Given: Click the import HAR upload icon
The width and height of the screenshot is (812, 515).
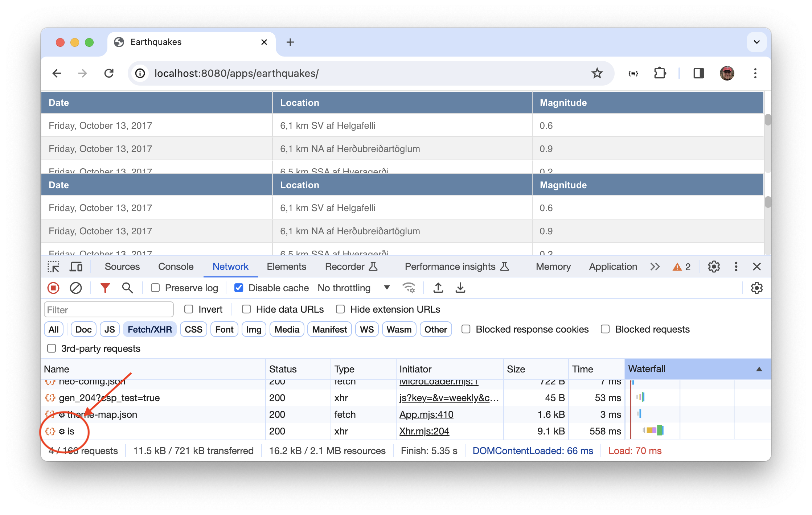Looking at the screenshot, I should tap(438, 288).
